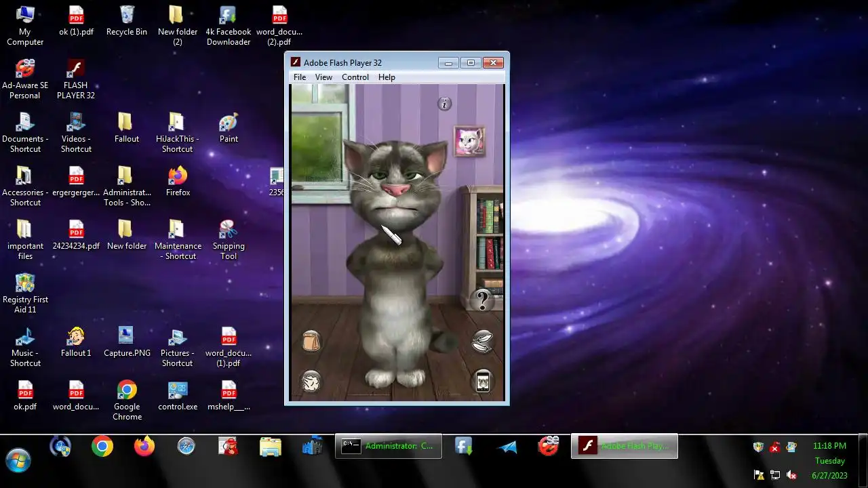Select the My Computer desktop icon
The image size is (868, 488).
[25, 26]
